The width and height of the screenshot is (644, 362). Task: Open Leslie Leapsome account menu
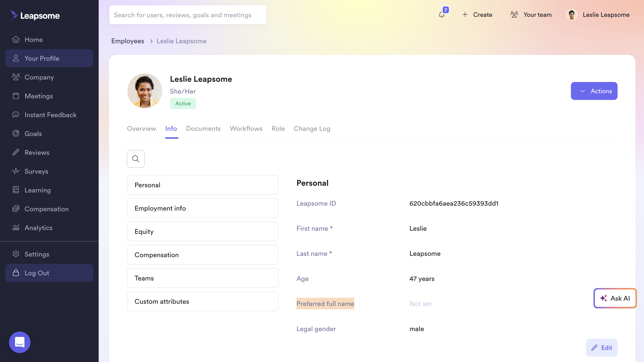598,15
